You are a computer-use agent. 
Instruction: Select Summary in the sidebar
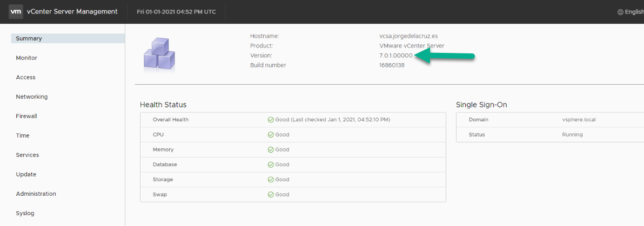[68, 38]
